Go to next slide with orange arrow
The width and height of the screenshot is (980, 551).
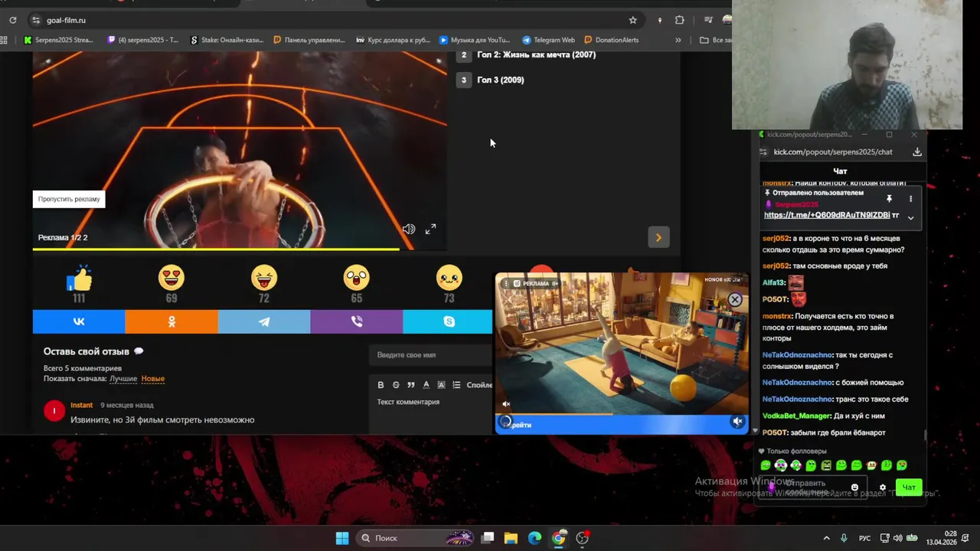[x=658, y=237]
